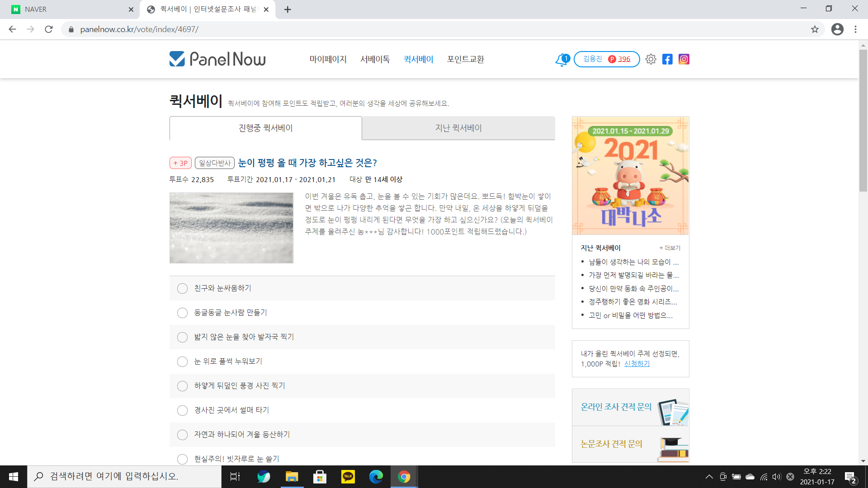Switch to the 지난 퀵서베이 tab
This screenshot has height=488, width=868.
click(458, 128)
